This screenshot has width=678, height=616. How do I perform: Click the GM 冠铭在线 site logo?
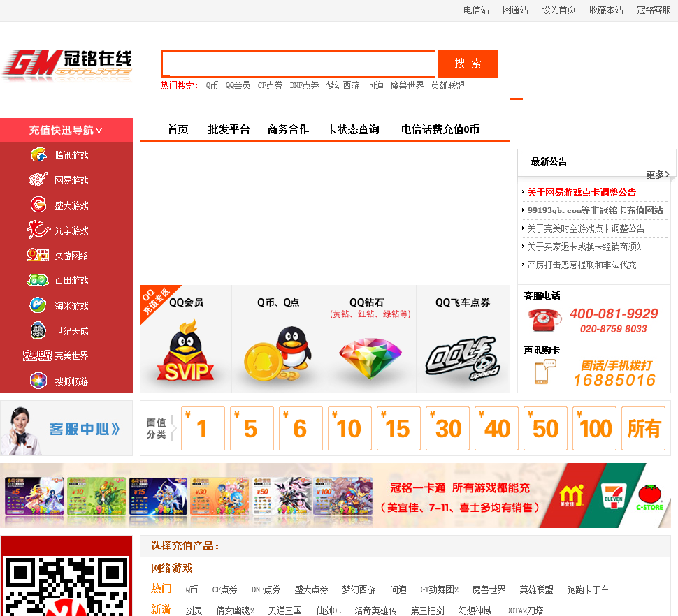tap(67, 65)
